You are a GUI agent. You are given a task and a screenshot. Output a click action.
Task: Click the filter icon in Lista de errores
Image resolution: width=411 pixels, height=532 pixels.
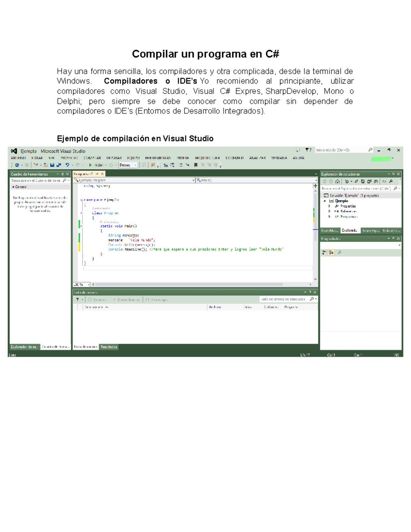tap(77, 299)
